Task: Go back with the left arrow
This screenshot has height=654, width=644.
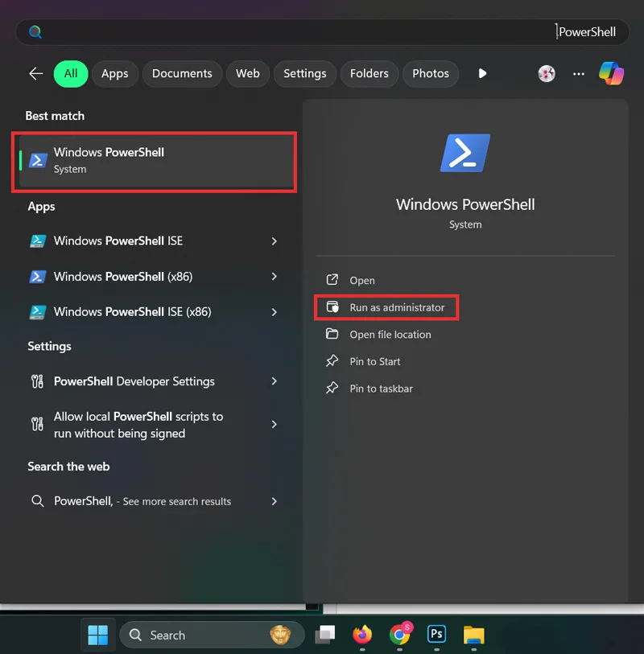Action: [36, 74]
